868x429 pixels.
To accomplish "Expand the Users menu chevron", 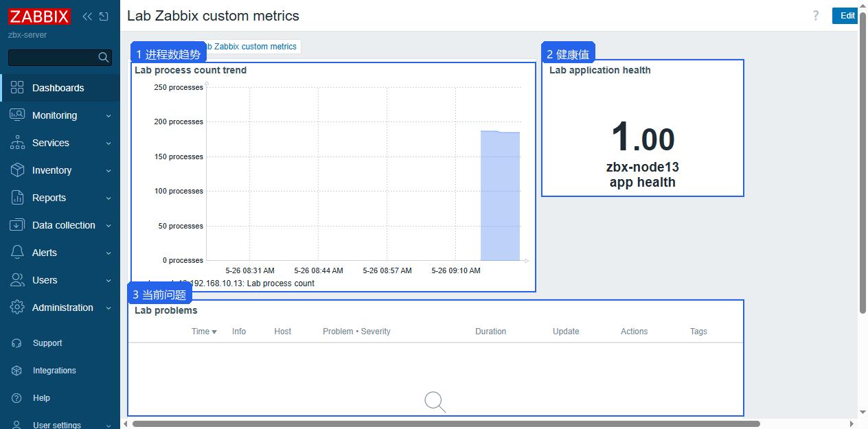I will (108, 281).
